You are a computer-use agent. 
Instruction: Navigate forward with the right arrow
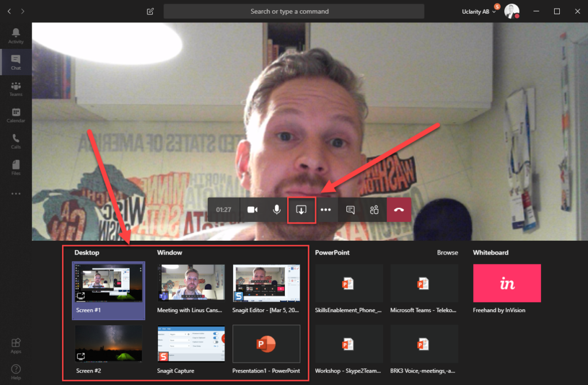click(22, 11)
